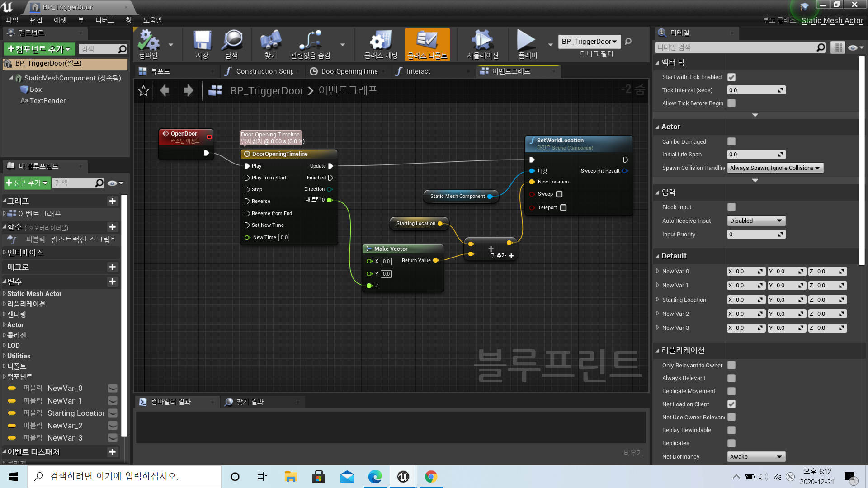Uncheck Net Load on Client

click(731, 404)
